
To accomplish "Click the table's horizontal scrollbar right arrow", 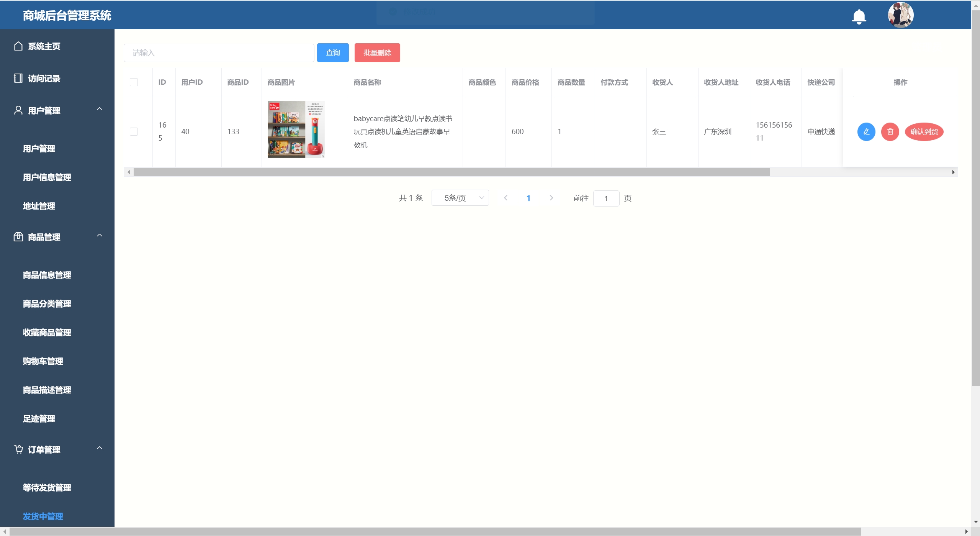I will [953, 172].
